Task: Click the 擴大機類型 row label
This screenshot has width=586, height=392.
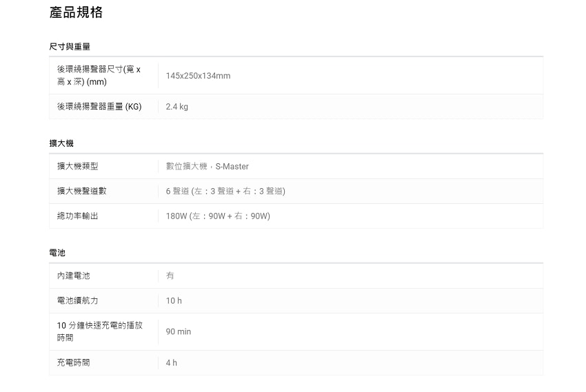Action: tap(77, 166)
